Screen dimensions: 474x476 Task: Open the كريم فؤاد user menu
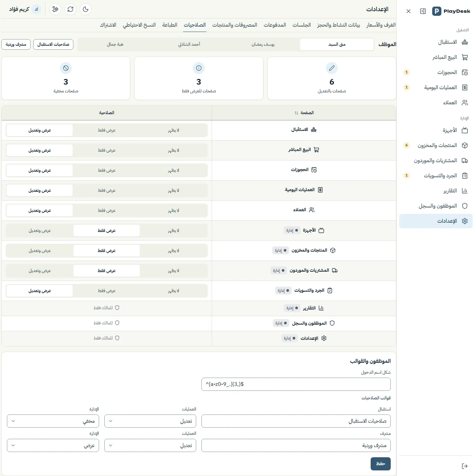(25, 9)
